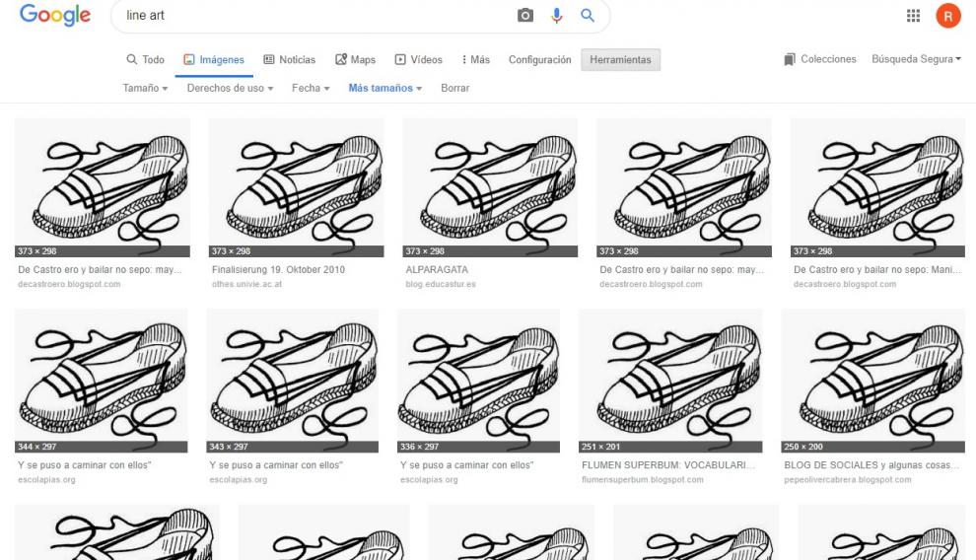Open the 343 × 297 shoe thumbnail

293,381
